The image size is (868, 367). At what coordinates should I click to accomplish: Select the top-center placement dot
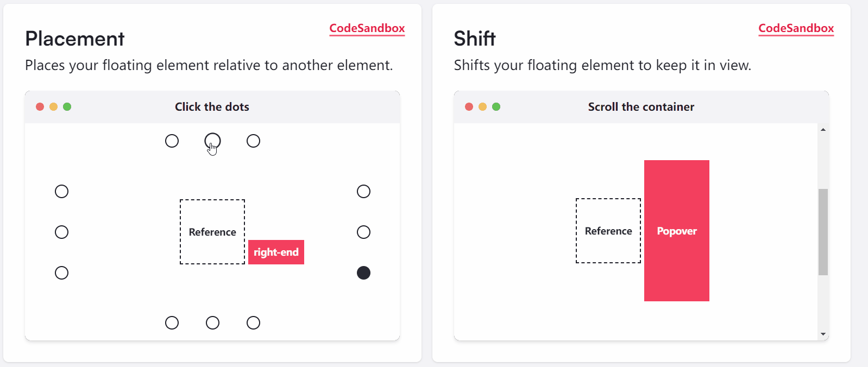[x=212, y=141]
